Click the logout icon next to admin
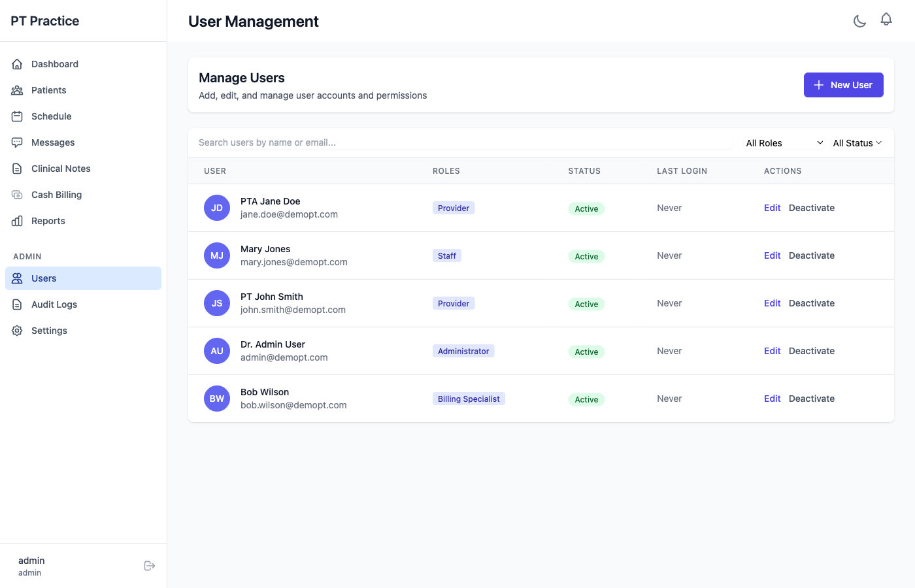 (150, 565)
